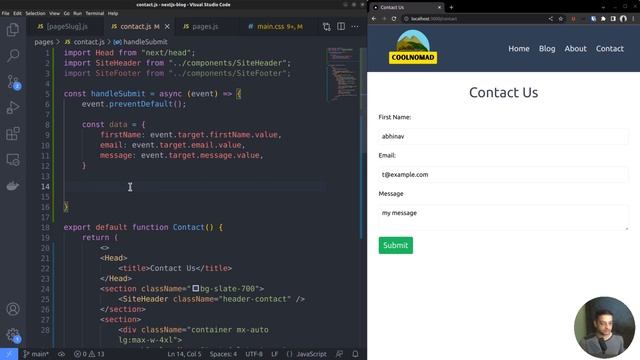This screenshot has height=360, width=640.
Task: Click the handleSubmit breadcrumb segment
Action: 141,42
